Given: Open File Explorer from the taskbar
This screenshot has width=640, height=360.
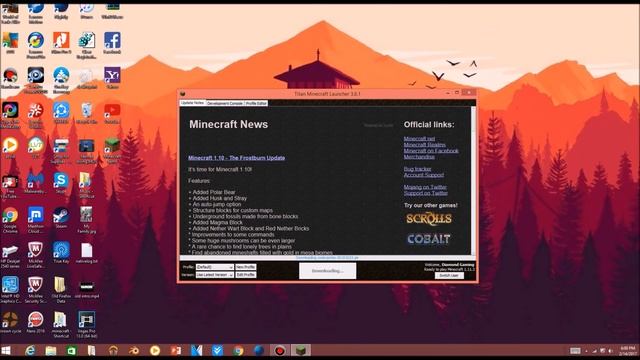Looking at the screenshot, I should point(51,351).
